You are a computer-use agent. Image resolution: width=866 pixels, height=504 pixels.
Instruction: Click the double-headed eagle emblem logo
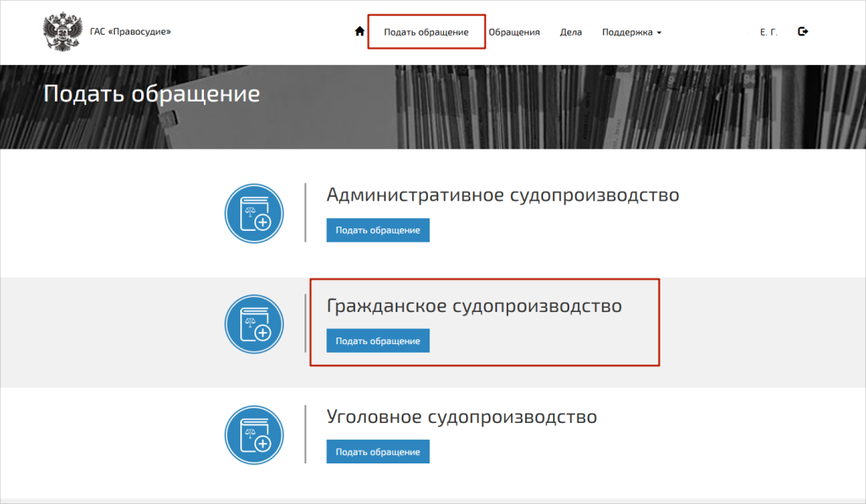click(63, 31)
